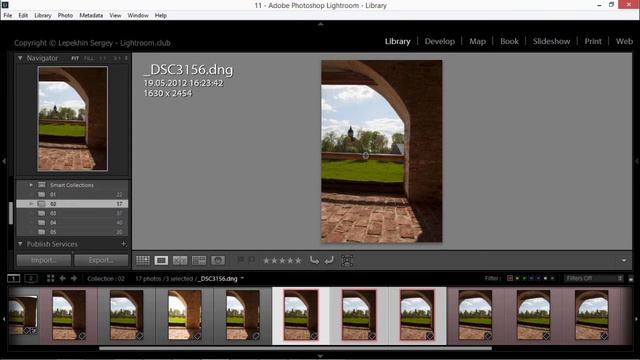Expand collection 02 arrow
The image size is (640, 360).
[x=31, y=203]
